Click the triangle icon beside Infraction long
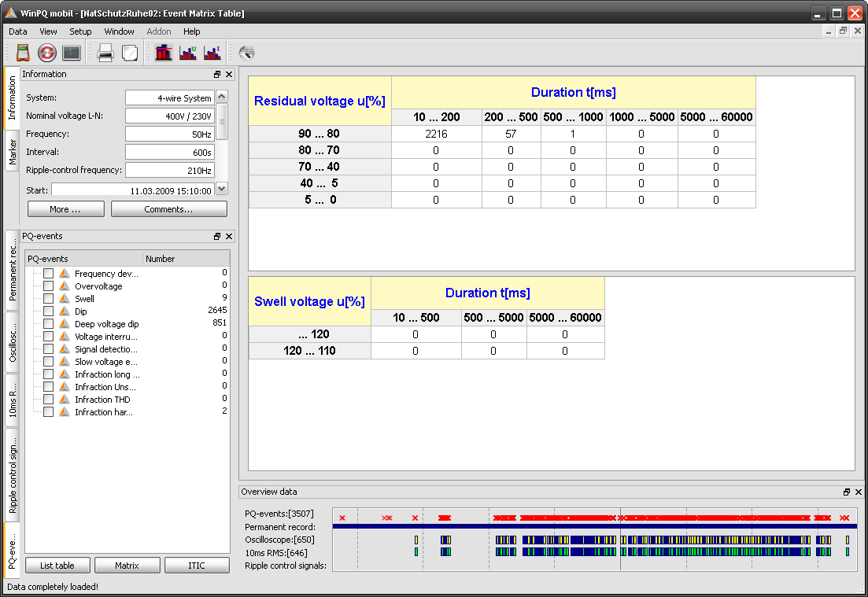This screenshot has width=868, height=597. [65, 374]
